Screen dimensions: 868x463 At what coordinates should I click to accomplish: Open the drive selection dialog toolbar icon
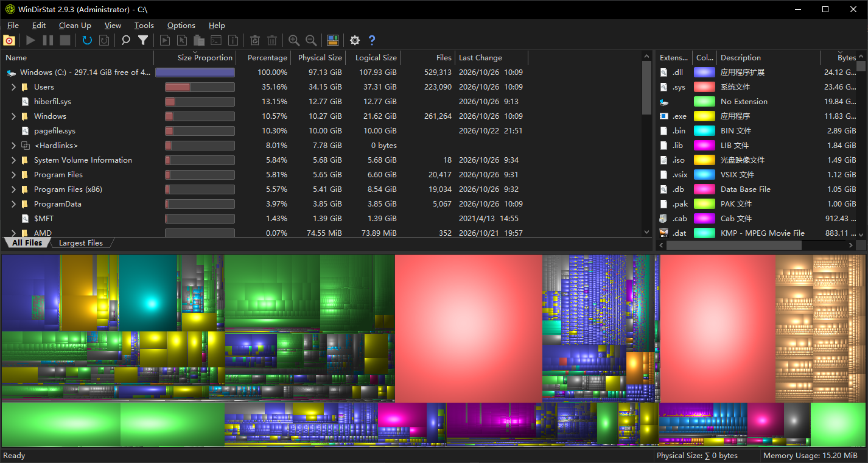point(9,40)
